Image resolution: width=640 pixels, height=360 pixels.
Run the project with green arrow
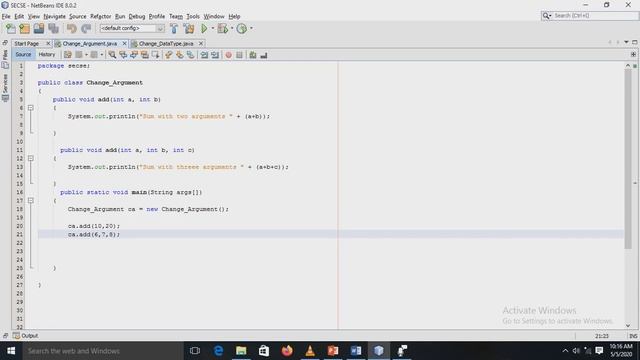point(204,29)
